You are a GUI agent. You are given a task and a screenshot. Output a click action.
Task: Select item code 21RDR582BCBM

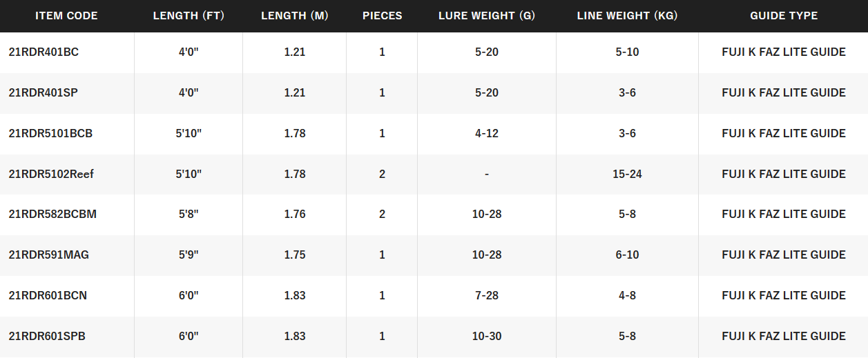coord(52,215)
